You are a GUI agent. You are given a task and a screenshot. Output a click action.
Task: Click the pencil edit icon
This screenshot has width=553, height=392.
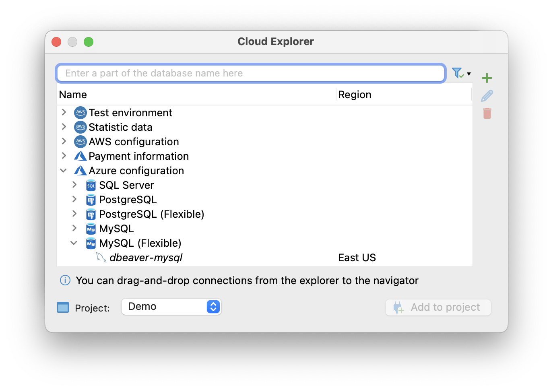click(487, 96)
